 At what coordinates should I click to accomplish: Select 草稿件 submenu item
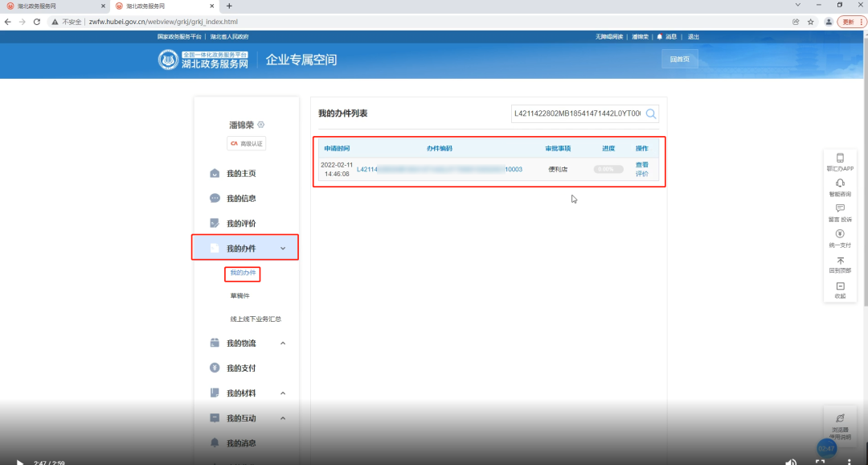(x=240, y=296)
